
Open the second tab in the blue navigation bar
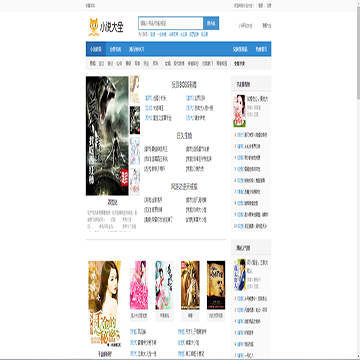[x=115, y=49]
